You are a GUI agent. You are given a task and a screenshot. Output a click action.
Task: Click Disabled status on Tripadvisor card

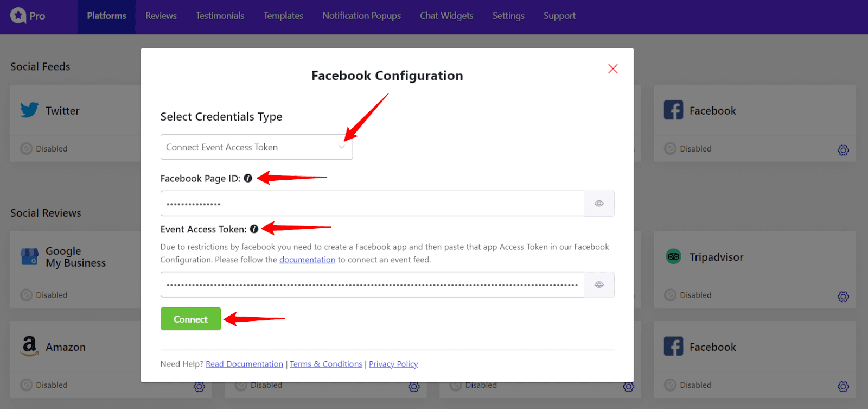[688, 295]
